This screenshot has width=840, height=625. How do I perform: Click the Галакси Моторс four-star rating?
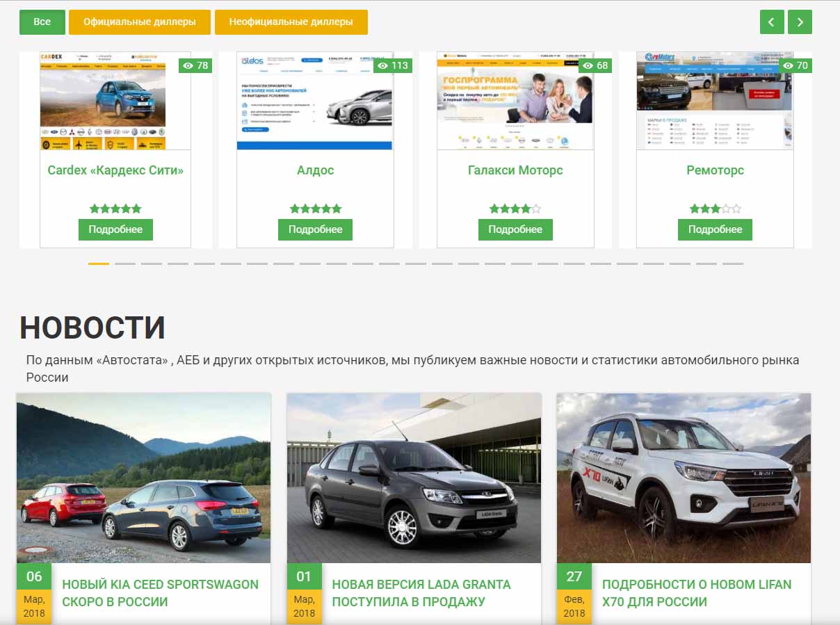tap(515, 209)
